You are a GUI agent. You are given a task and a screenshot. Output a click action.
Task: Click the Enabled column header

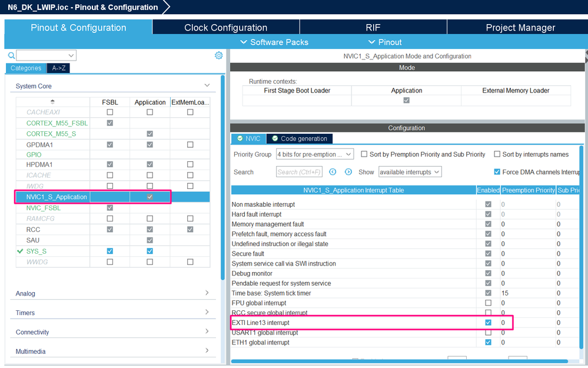click(x=488, y=190)
